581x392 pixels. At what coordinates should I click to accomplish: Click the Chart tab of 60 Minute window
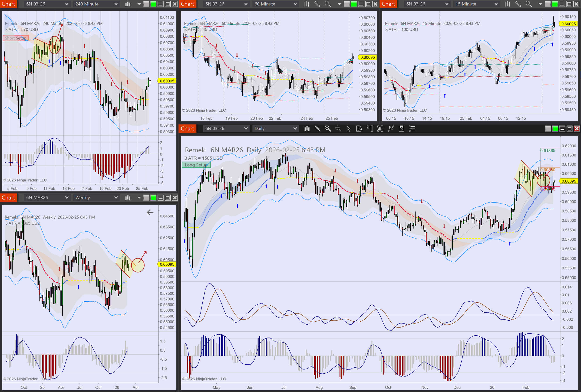(188, 4)
